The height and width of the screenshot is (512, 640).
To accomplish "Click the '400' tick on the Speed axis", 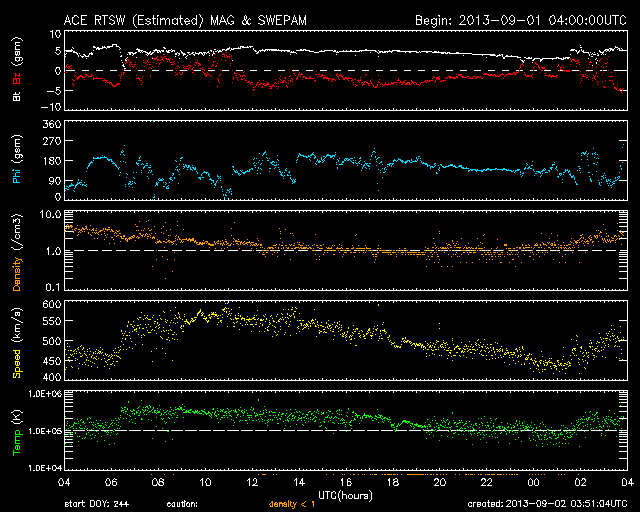I will (x=52, y=378).
